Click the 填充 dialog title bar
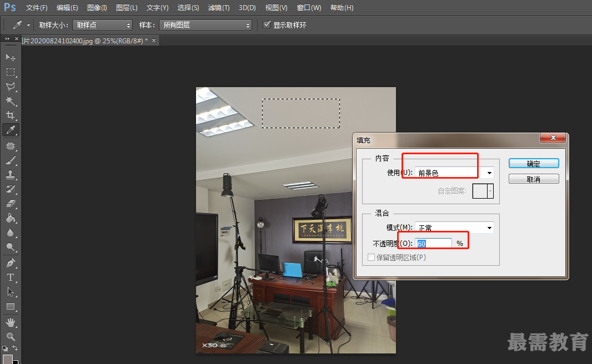Image resolution: width=592 pixels, height=364 pixels. [x=448, y=140]
